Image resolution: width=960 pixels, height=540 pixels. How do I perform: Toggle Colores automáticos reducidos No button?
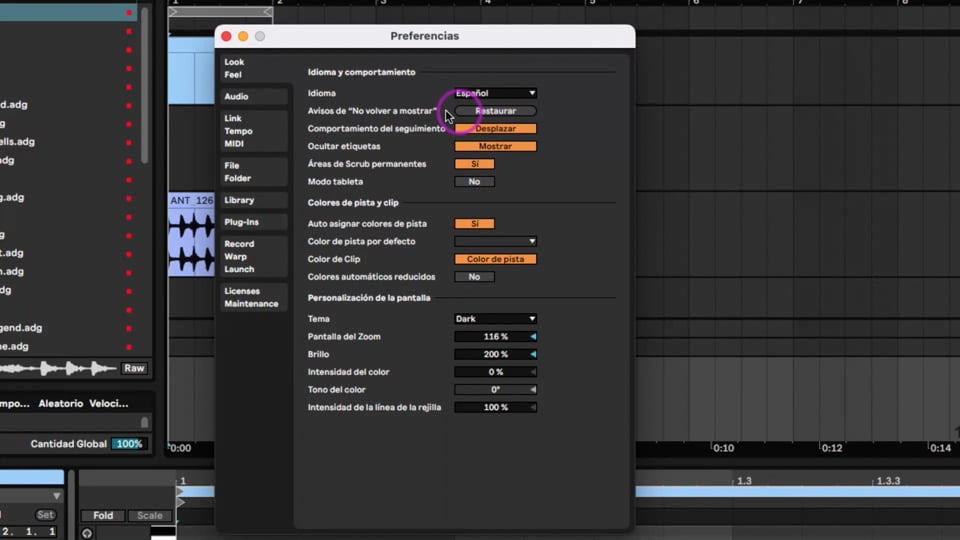click(x=474, y=277)
